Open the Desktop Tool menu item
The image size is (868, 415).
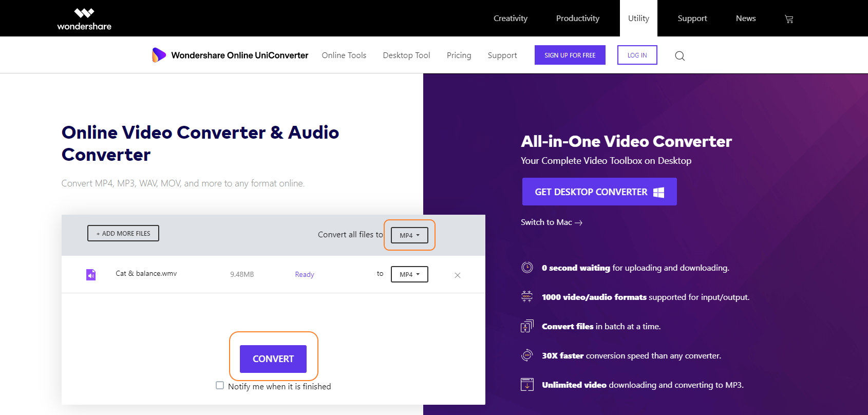click(x=406, y=55)
